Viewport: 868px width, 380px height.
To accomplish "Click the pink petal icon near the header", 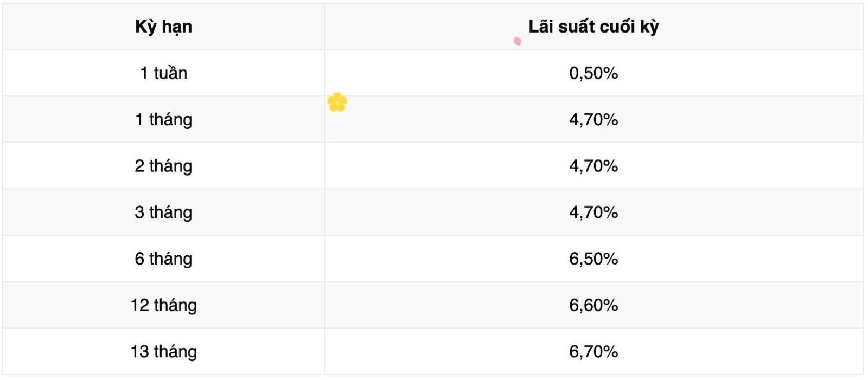I will [x=518, y=41].
